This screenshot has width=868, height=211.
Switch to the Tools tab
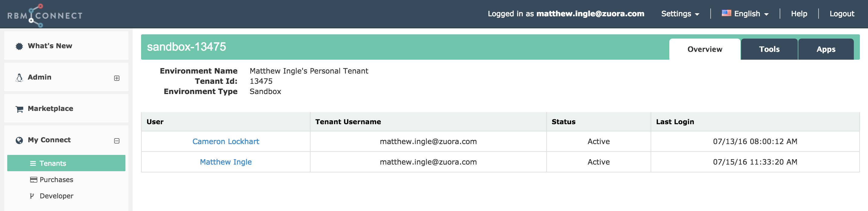[x=769, y=49]
